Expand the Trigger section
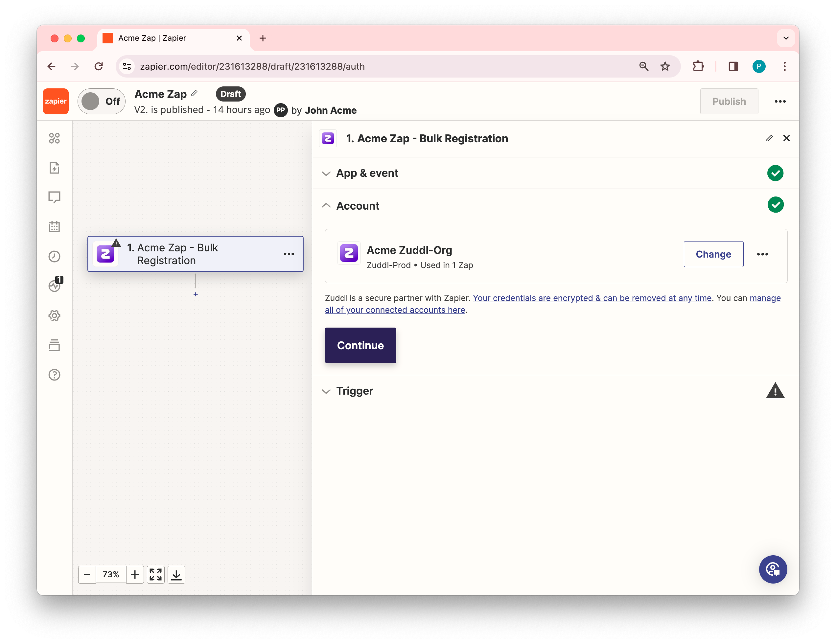The height and width of the screenshot is (644, 836). (355, 391)
